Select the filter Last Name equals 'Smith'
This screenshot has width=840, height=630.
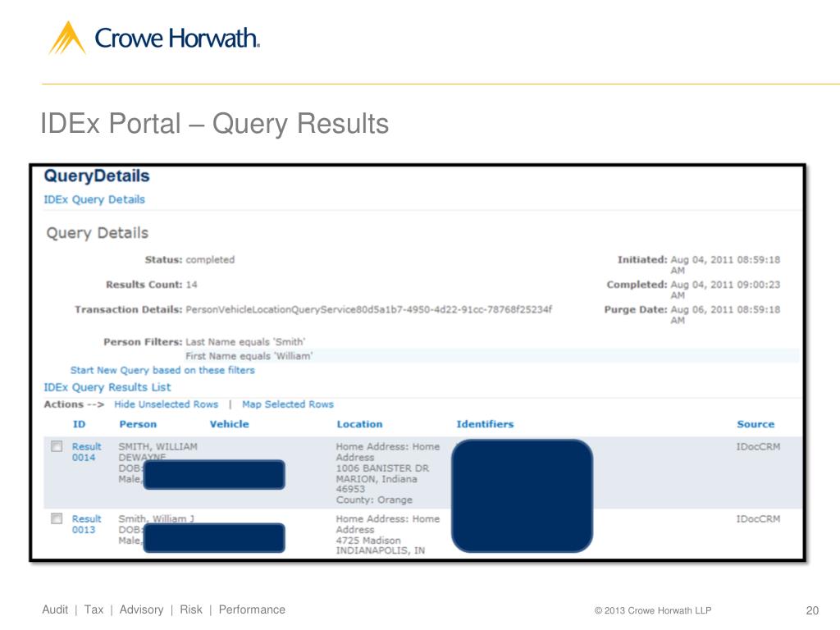[x=245, y=342]
